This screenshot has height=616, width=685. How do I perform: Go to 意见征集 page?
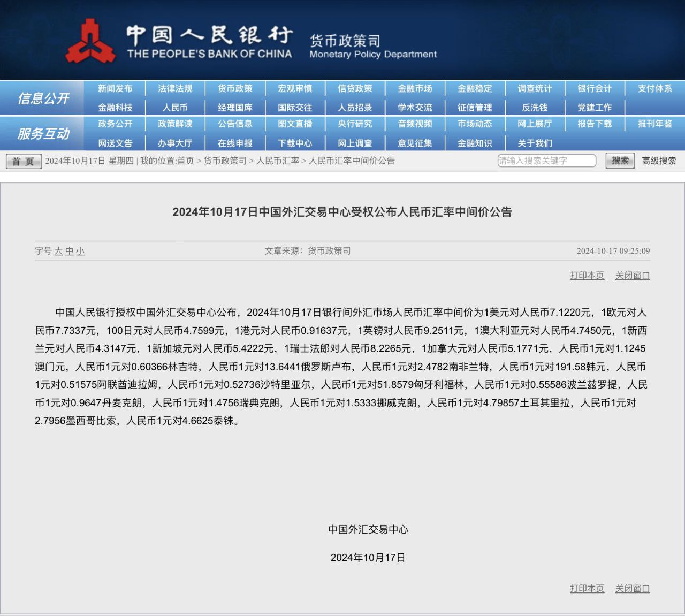tap(415, 143)
